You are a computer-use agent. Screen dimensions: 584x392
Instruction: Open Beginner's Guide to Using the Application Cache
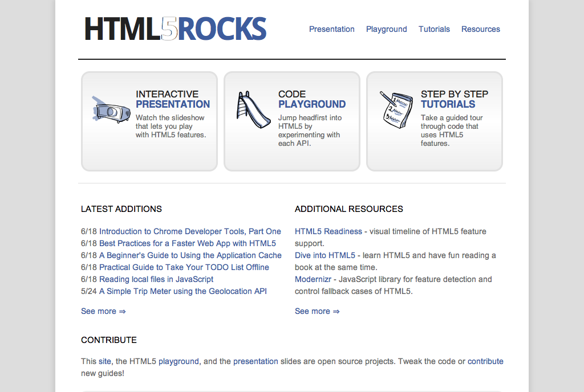click(x=190, y=255)
